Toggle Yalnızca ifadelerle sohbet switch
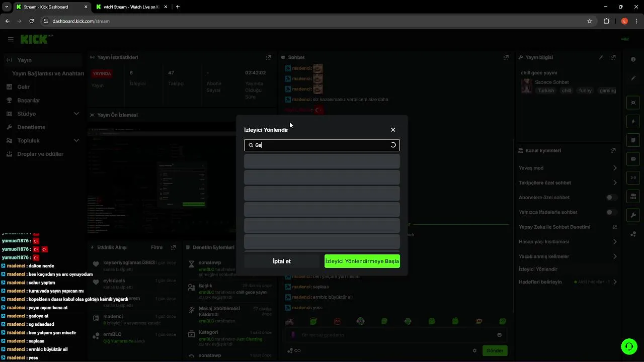 point(611,212)
